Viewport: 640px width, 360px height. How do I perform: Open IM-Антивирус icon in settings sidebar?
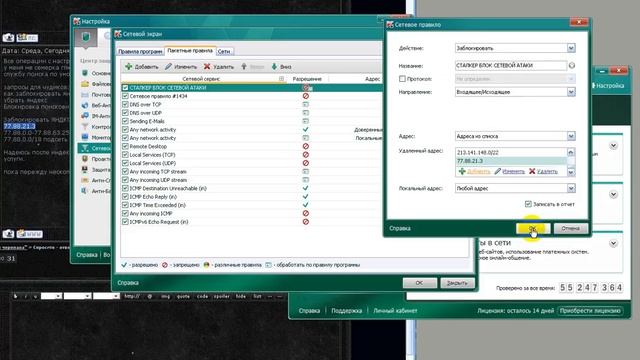point(85,116)
